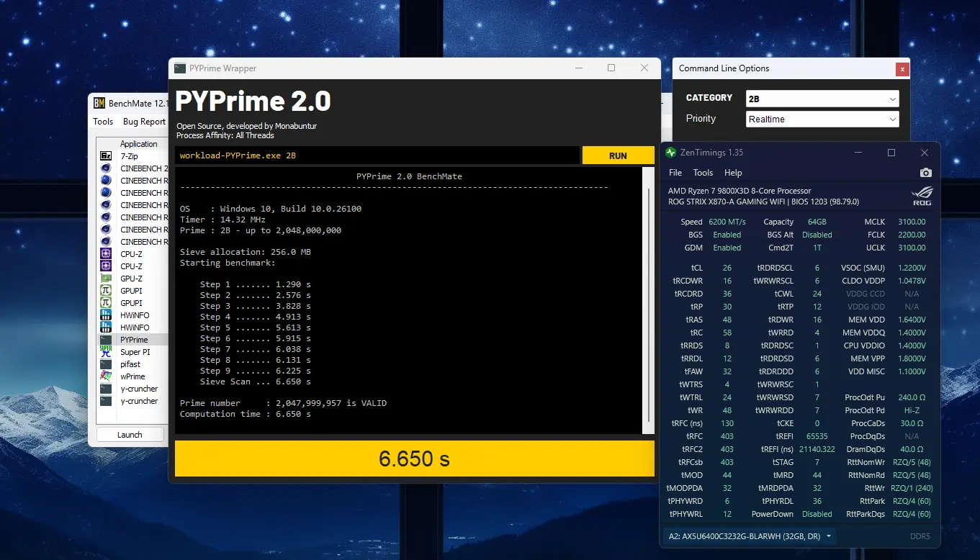Expand the A2 memory module selector in ZenTimings
Viewport: 980px width, 560px height.
[749, 536]
